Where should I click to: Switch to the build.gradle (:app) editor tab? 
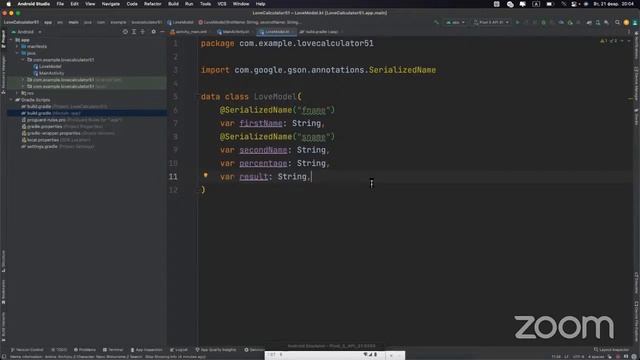(x=320, y=31)
